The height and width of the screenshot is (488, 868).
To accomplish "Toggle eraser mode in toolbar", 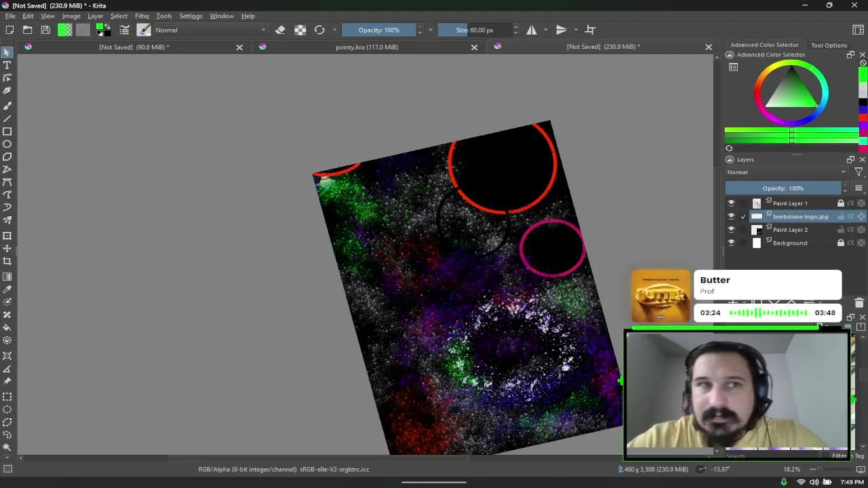I will point(280,30).
